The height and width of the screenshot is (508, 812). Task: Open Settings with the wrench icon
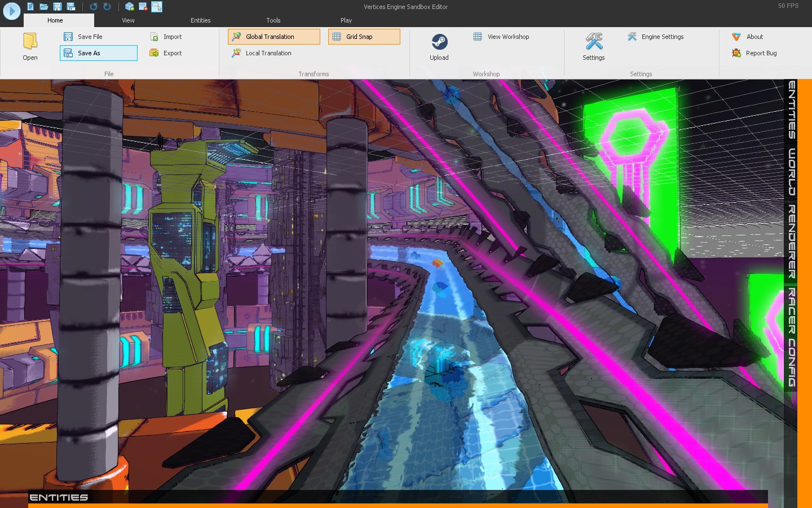(x=594, y=42)
